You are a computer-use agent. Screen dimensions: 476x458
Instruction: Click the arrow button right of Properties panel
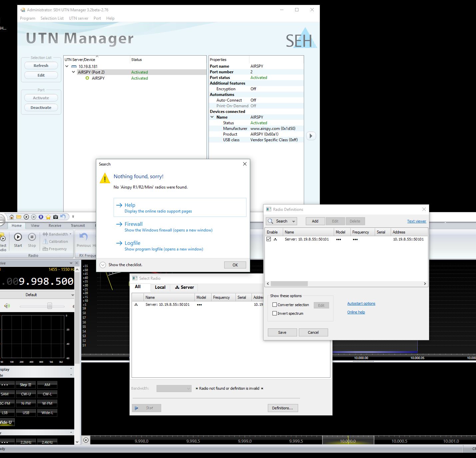click(311, 136)
